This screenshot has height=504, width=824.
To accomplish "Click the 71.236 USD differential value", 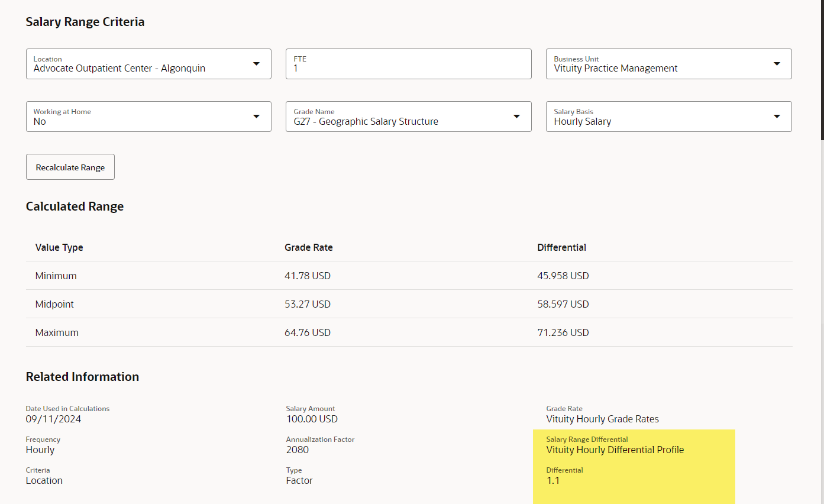I will tap(563, 332).
